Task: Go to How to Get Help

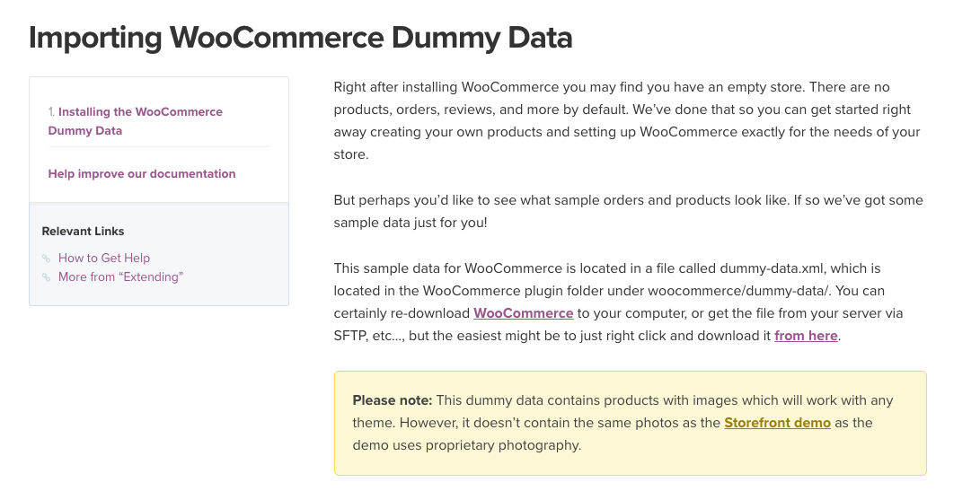Action: click(x=104, y=258)
